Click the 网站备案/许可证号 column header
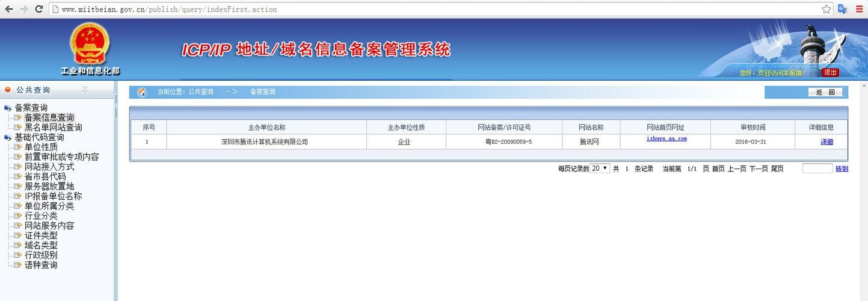Image resolution: width=868 pixels, height=301 pixels. pyautogui.click(x=504, y=127)
